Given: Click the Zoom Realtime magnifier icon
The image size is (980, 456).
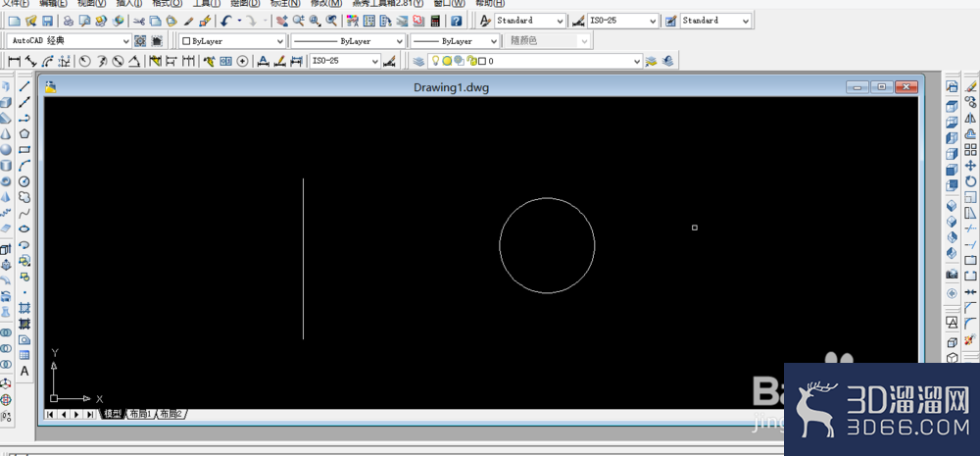Looking at the screenshot, I should tap(298, 21).
